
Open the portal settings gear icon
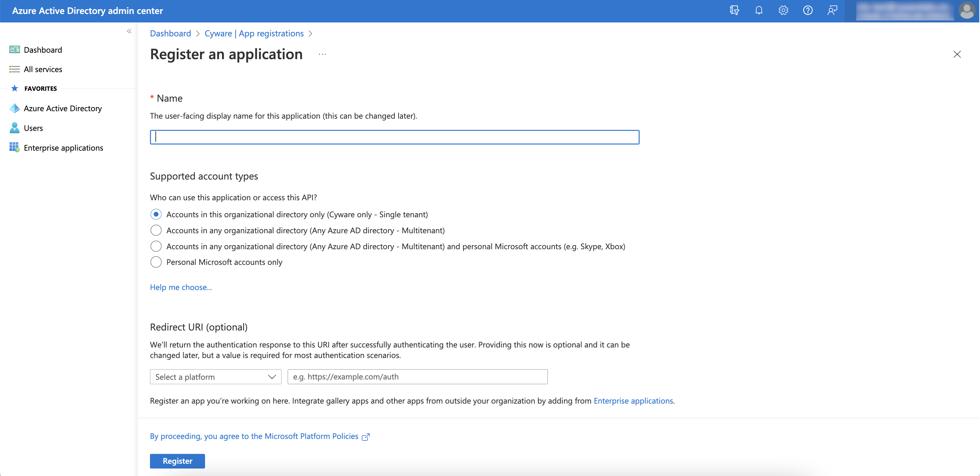tap(783, 10)
